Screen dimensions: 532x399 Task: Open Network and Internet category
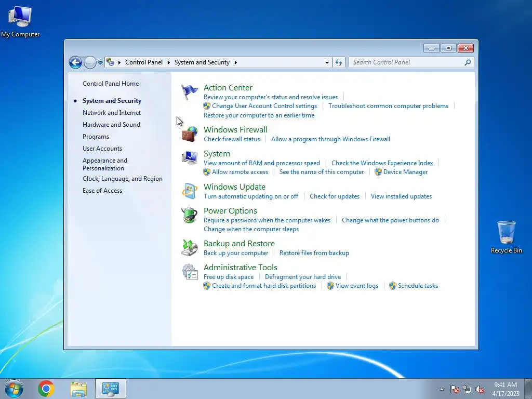tap(112, 113)
